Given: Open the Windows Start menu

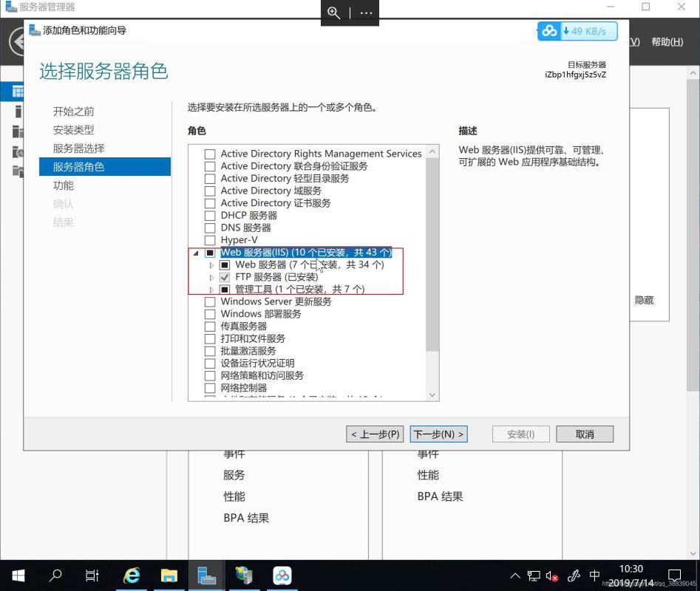Looking at the screenshot, I should [x=18, y=575].
